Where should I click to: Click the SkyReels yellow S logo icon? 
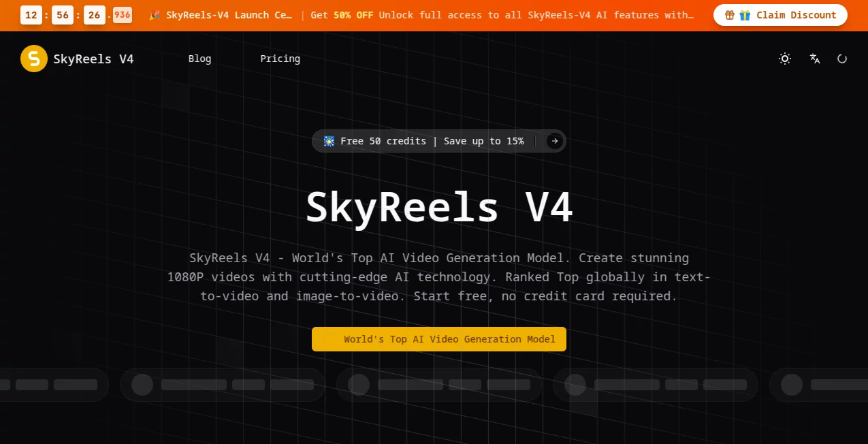34,59
